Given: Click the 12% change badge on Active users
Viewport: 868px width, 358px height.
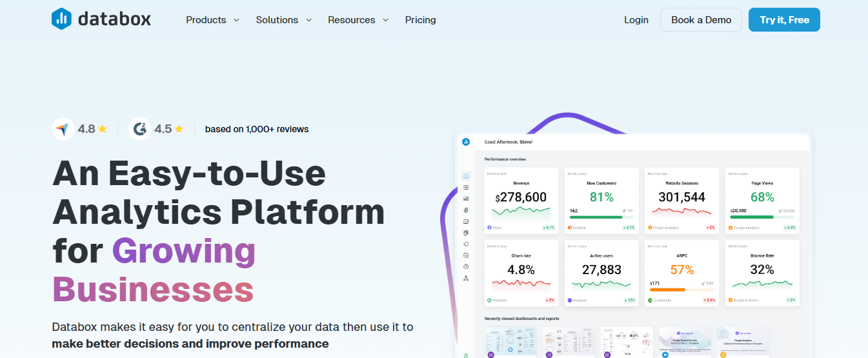Looking at the screenshot, I should (x=630, y=301).
